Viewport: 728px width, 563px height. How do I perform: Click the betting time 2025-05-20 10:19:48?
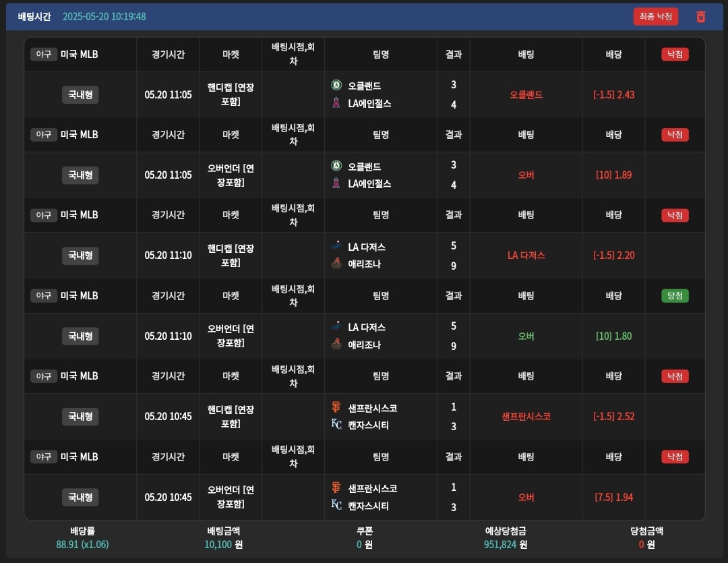click(x=104, y=17)
